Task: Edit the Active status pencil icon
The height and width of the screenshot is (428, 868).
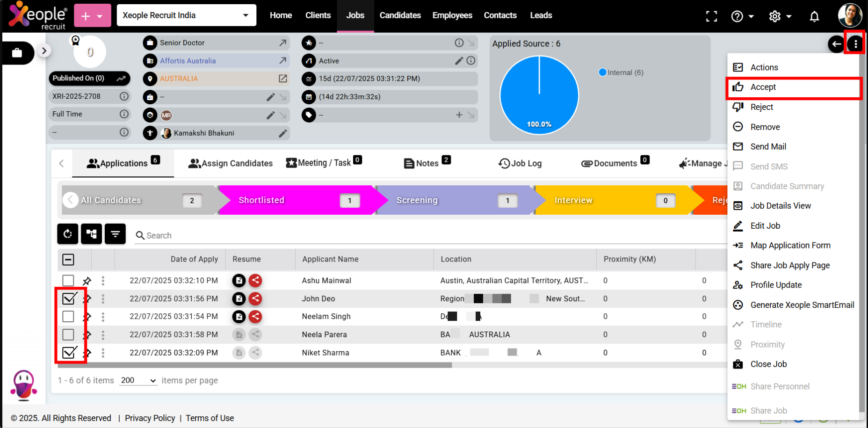Action: [459, 60]
